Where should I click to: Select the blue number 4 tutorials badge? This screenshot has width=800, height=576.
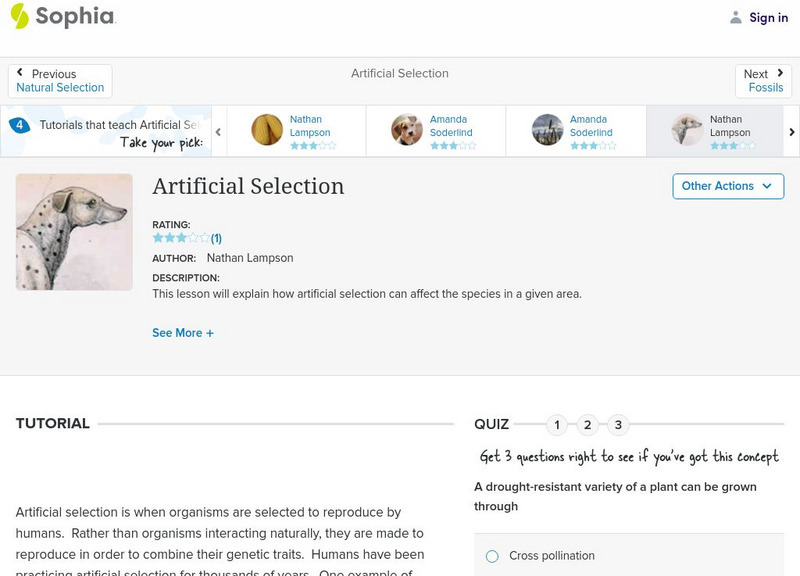point(19,125)
